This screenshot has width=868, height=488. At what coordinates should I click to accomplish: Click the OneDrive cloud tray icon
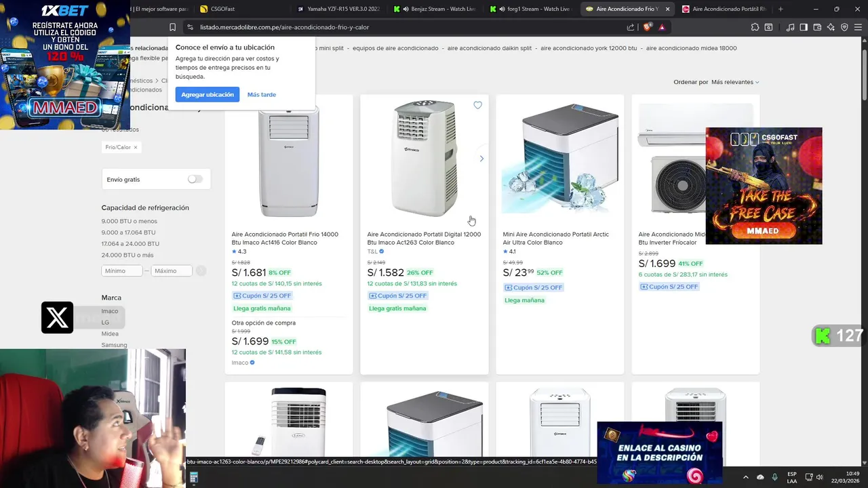tap(760, 477)
